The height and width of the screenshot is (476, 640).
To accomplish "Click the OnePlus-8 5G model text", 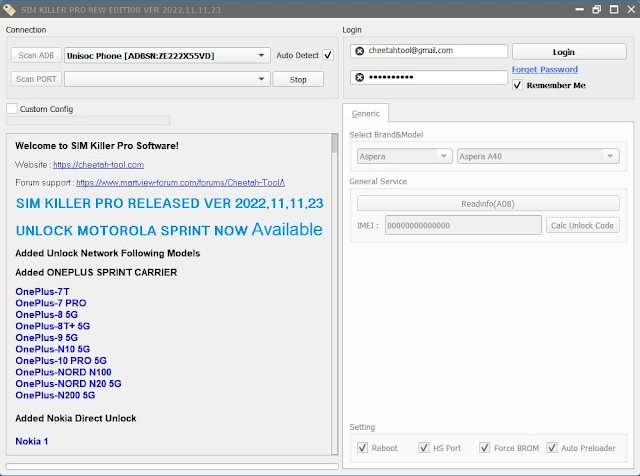I will click(47, 314).
